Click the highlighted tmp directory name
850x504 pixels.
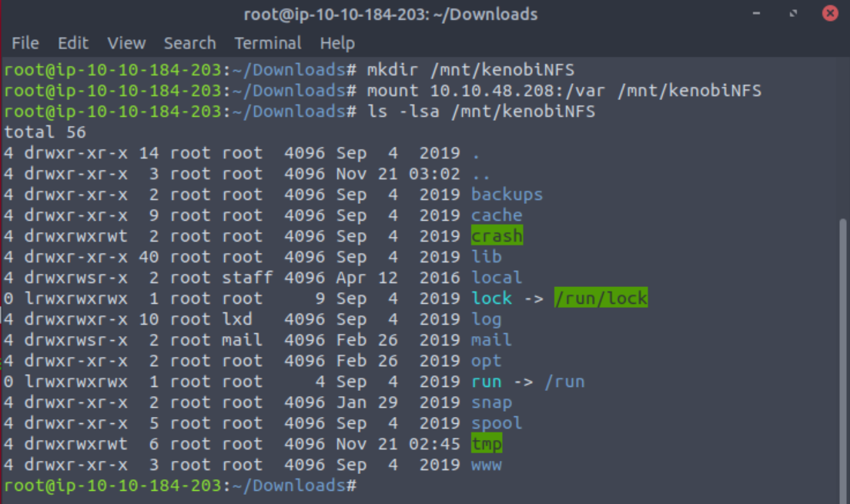[x=487, y=444]
